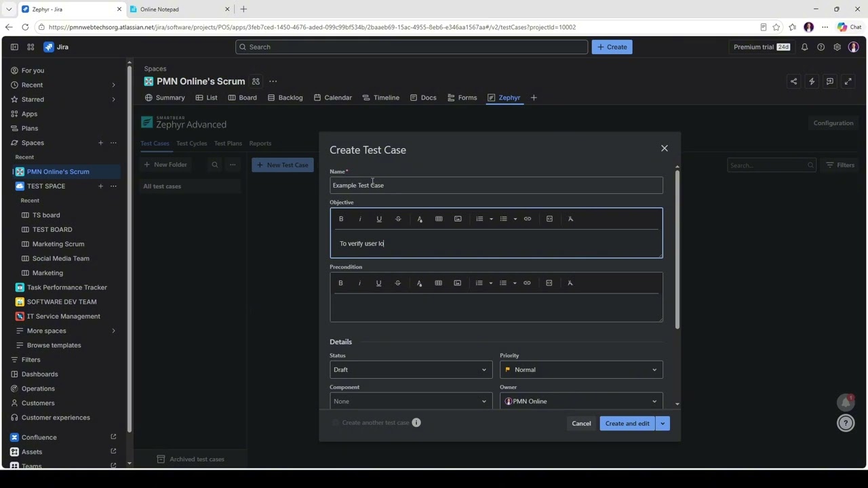Insert a table in the Objective editor
This screenshot has width=868, height=488.
click(439, 219)
